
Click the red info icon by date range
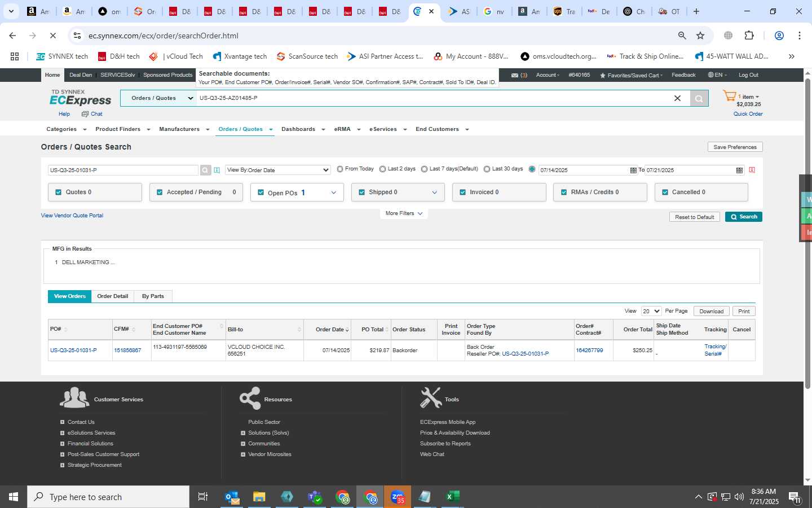pyautogui.click(x=752, y=170)
